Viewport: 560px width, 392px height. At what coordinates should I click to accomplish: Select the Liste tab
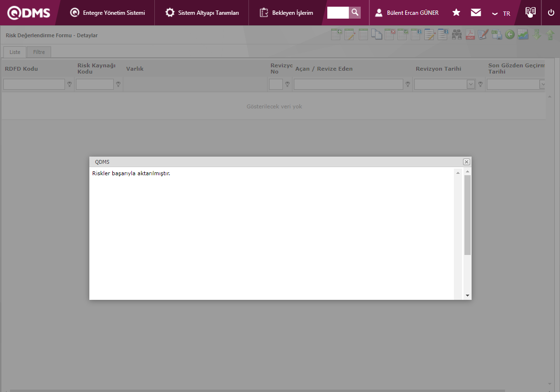pos(15,52)
